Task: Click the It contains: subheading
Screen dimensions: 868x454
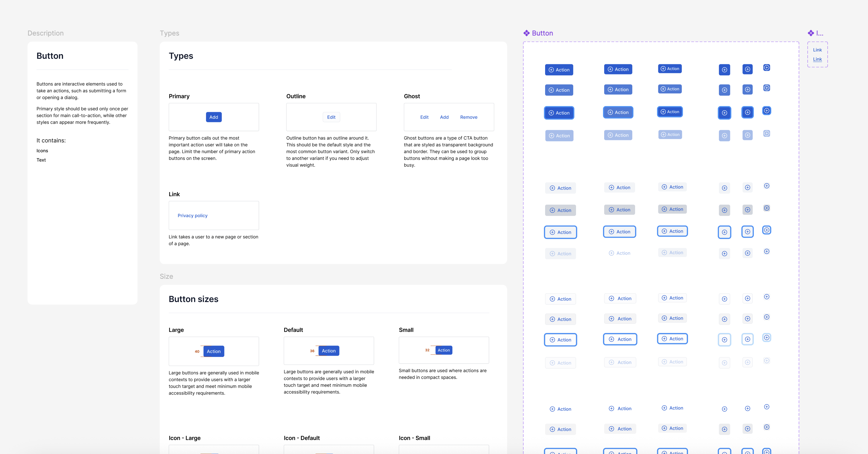Action: click(x=51, y=140)
